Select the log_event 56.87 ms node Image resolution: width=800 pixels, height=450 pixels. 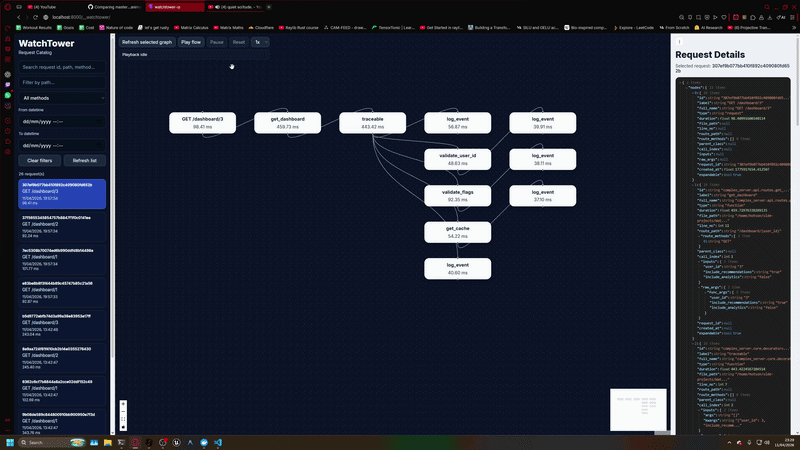tap(458, 123)
